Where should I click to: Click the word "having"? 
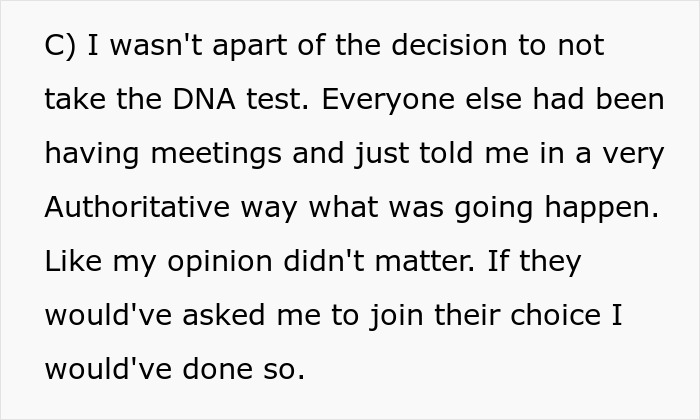pyautogui.click(x=92, y=154)
